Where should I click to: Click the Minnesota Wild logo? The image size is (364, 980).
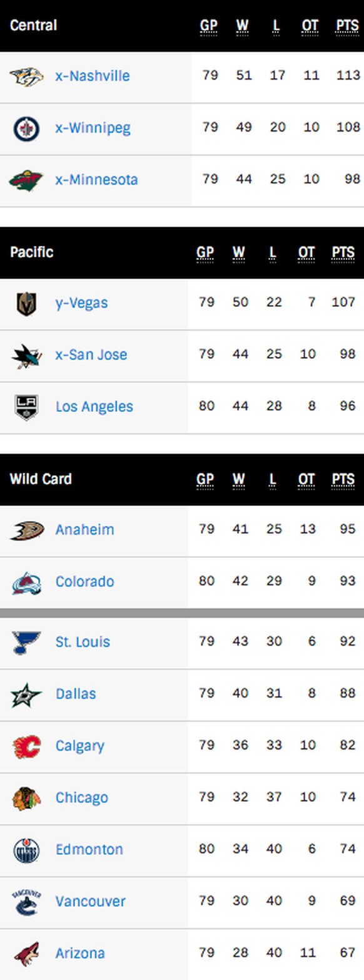26,180
